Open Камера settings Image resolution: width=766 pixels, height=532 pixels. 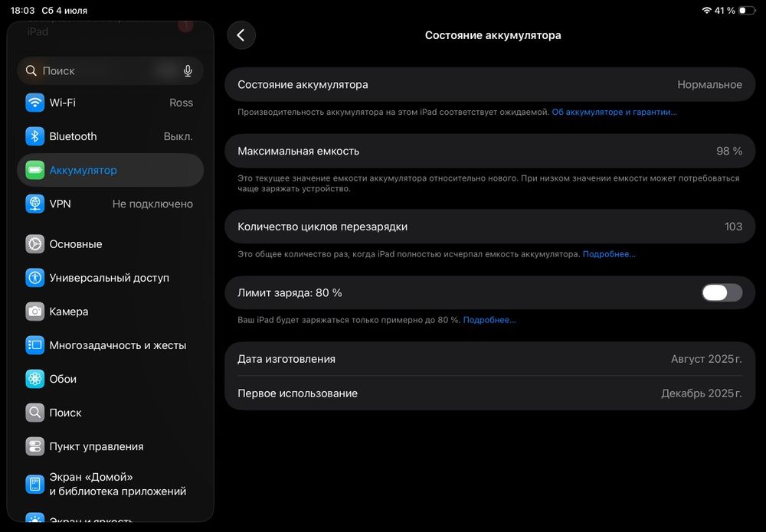pos(110,312)
